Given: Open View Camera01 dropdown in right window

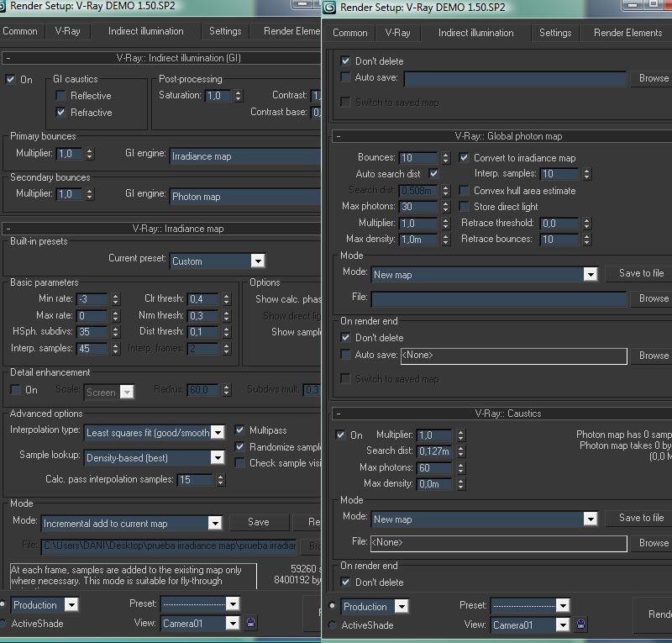Looking at the screenshot, I should 530,625.
